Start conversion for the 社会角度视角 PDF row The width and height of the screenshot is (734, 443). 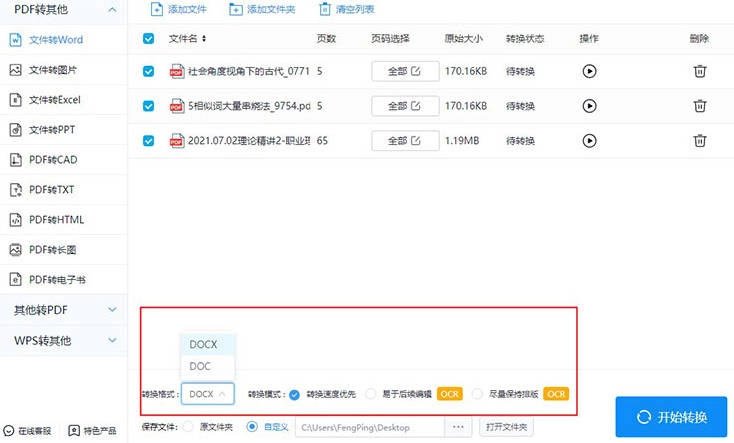589,71
